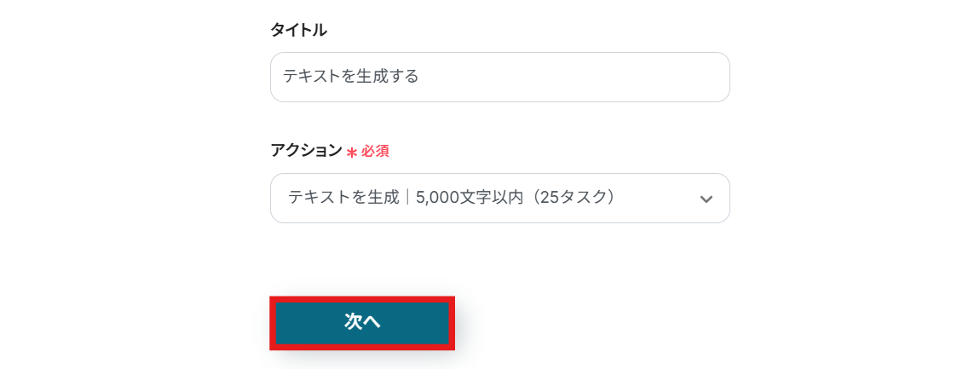
Task: Open the アクション dropdown menu
Action: (499, 198)
